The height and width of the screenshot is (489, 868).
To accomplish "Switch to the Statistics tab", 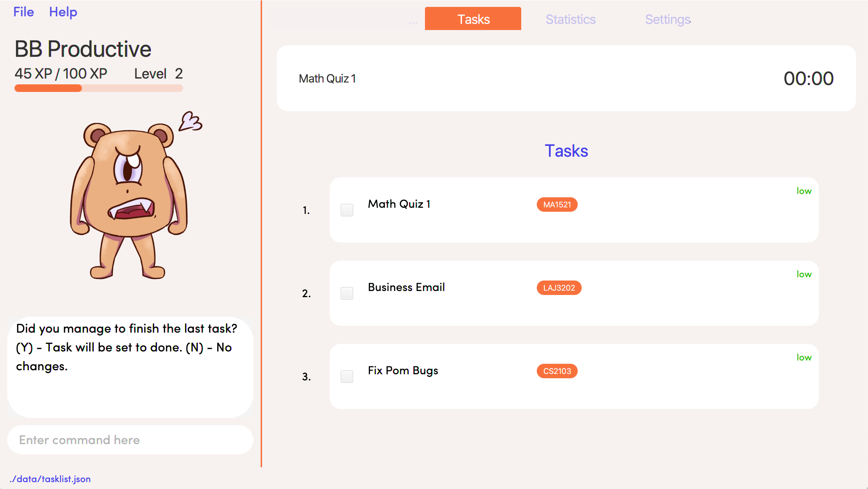I will pos(570,19).
